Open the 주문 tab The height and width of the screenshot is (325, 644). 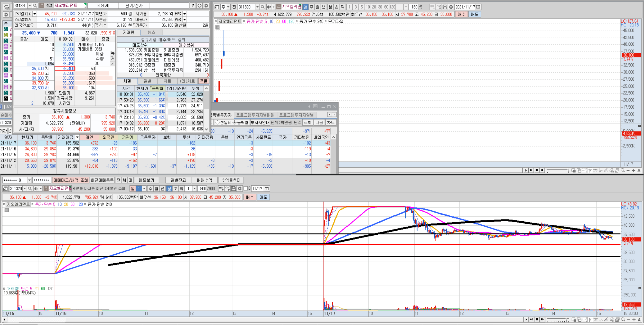tap(203, 81)
